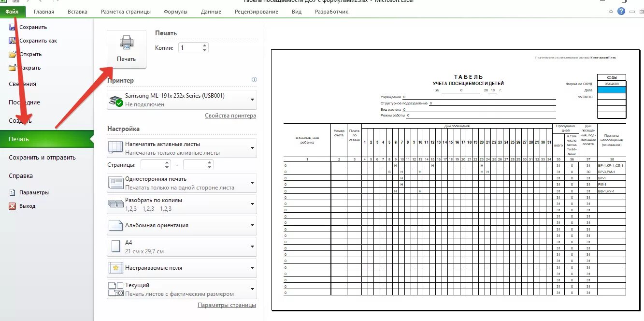Screen dimensions: 644x321
Task: Decrease the first page number spinner
Action: click(x=167, y=167)
